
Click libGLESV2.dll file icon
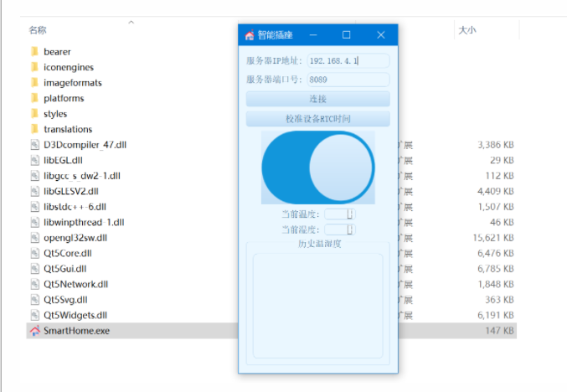tap(34, 191)
